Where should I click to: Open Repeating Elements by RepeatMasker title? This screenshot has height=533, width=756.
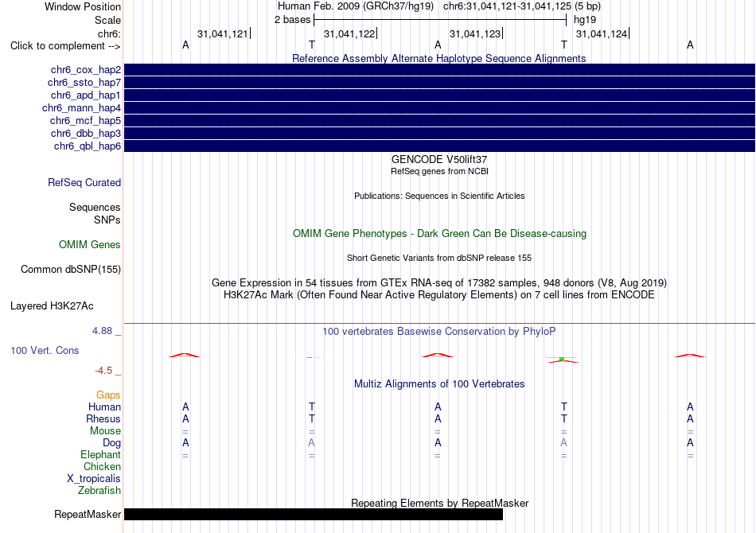[x=440, y=503]
